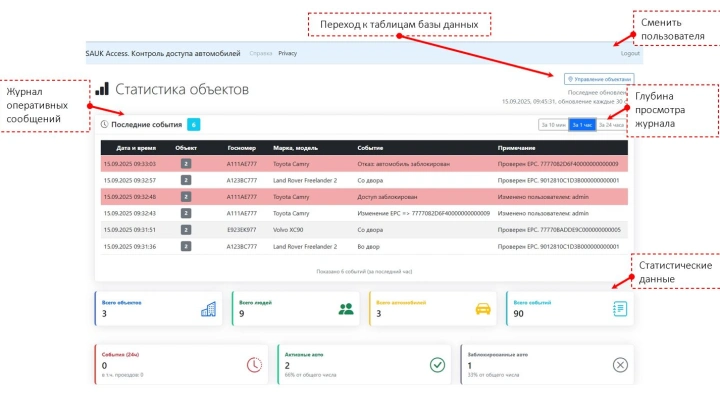
Task: Click the clock icon next to Последние события
Action: [105, 125]
